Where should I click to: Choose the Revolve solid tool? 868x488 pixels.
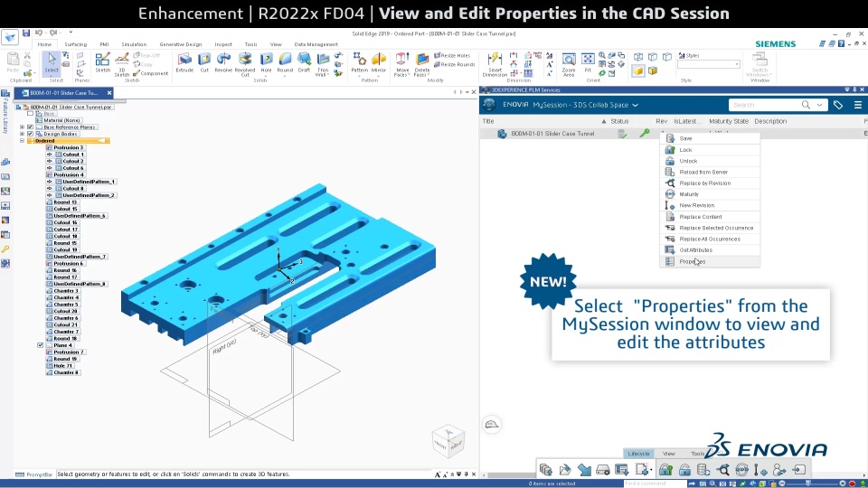[x=223, y=62]
